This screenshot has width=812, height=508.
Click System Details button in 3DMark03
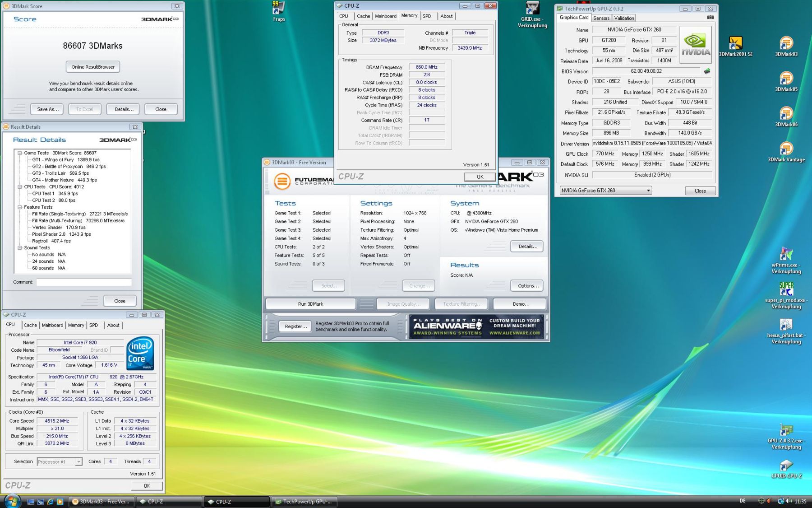527,247
